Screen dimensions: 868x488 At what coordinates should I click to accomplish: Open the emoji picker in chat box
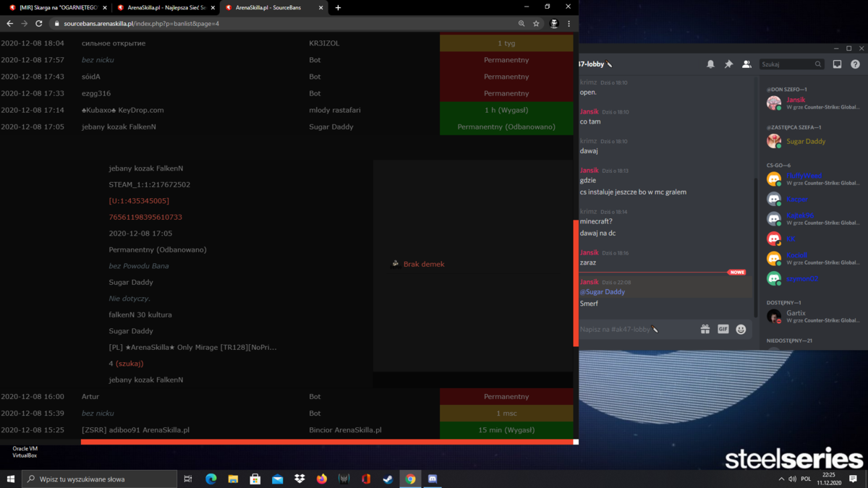click(x=741, y=329)
